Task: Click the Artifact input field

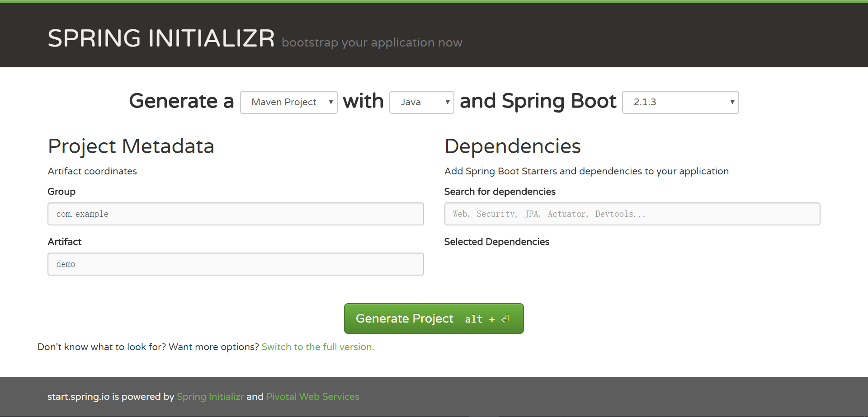Action: pyautogui.click(x=236, y=264)
